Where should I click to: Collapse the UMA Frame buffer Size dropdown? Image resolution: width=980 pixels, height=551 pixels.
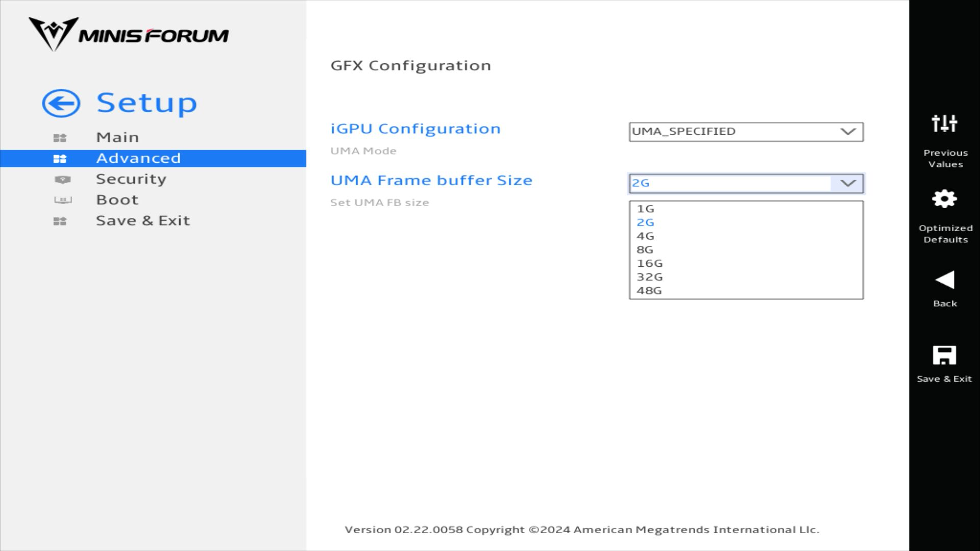pyautogui.click(x=848, y=183)
